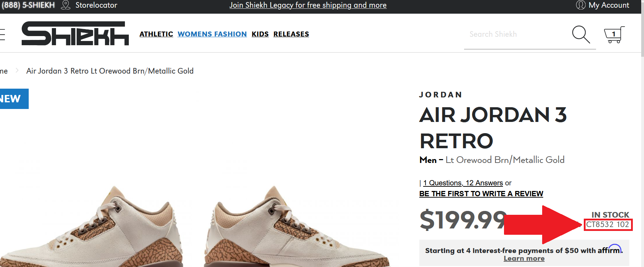This screenshot has height=267, width=644.
Task: Open the Womens Fashion menu
Action: (x=212, y=34)
